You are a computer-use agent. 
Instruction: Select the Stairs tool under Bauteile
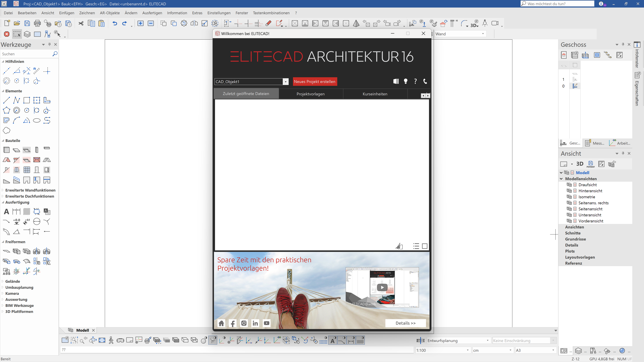coord(7,180)
